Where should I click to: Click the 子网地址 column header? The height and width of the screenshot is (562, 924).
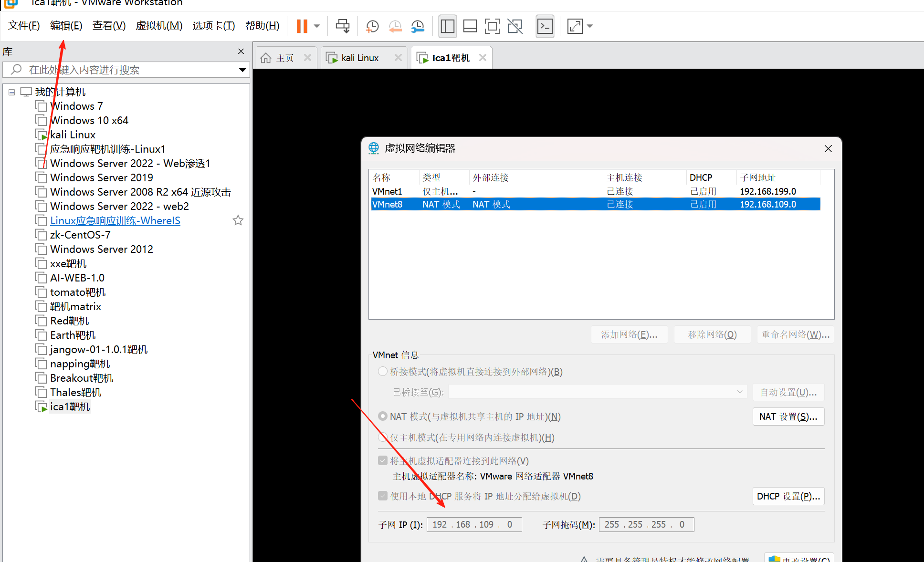[x=778, y=177]
